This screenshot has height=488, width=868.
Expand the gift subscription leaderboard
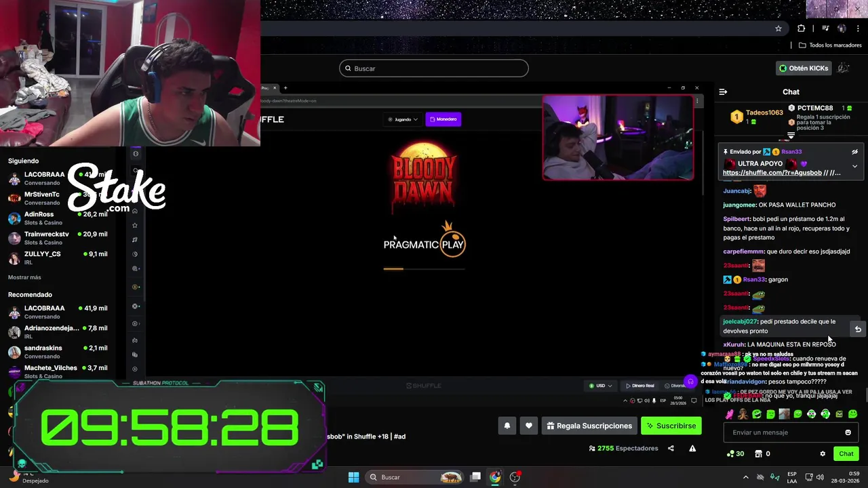click(791, 136)
